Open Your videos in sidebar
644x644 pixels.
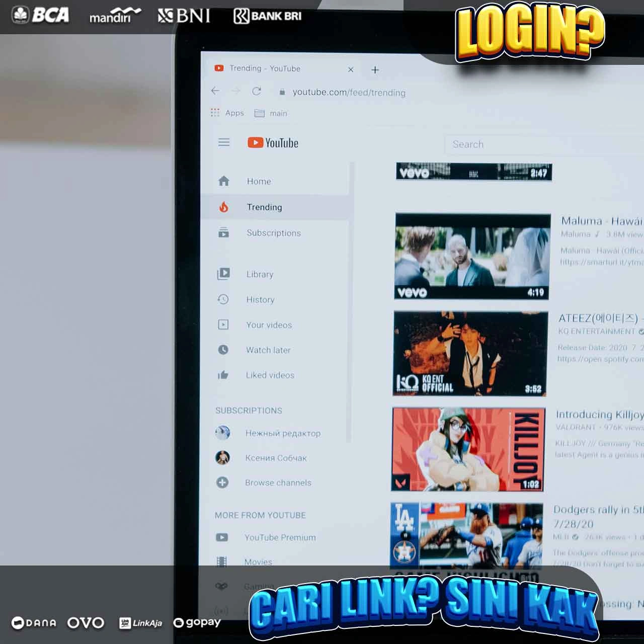(275, 325)
